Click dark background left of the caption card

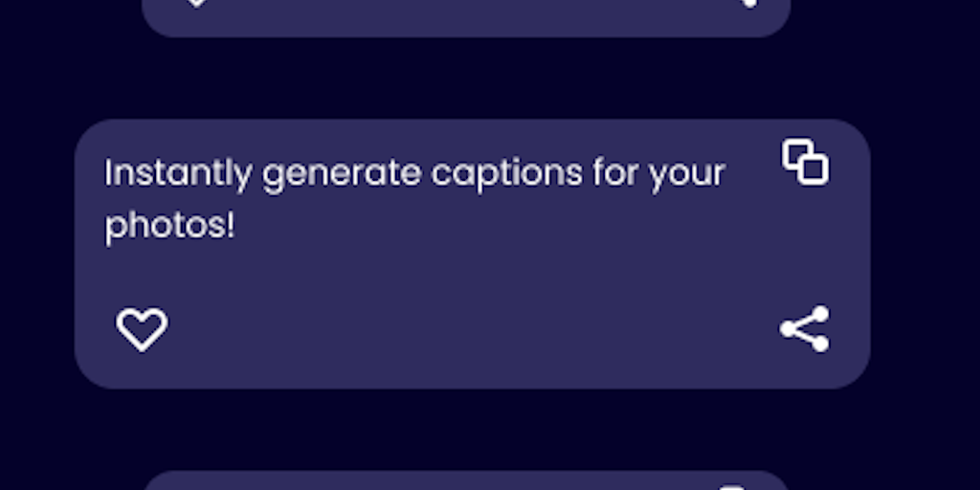point(36,254)
